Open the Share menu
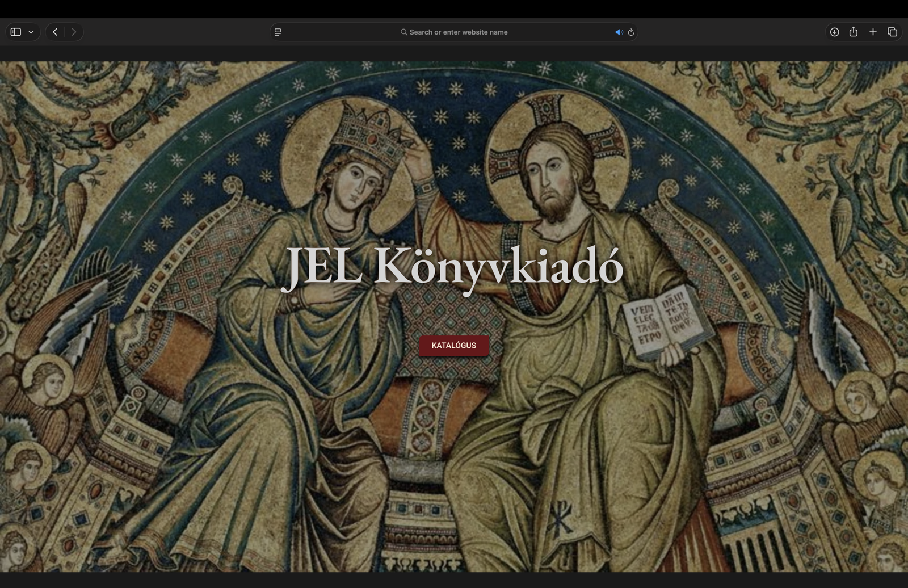The width and height of the screenshot is (908, 588). tap(854, 32)
